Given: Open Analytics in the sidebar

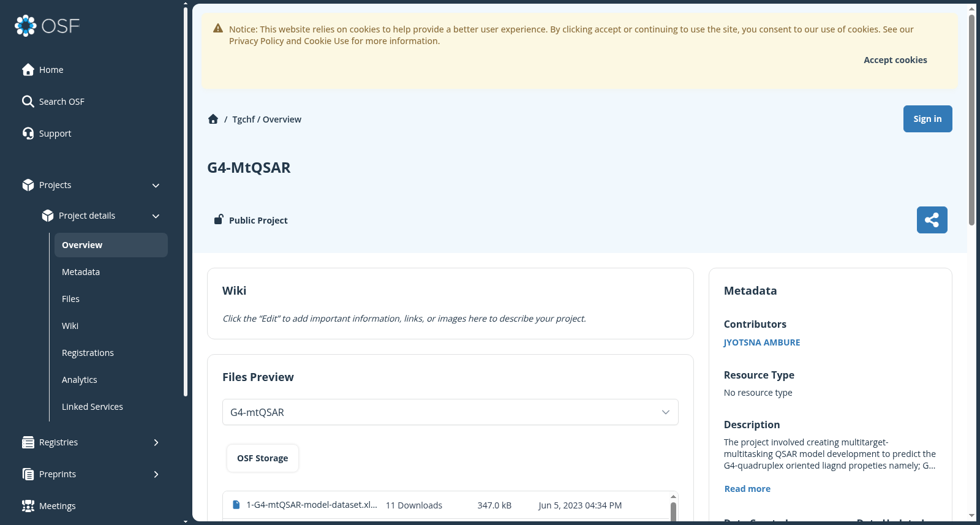Looking at the screenshot, I should click(80, 380).
